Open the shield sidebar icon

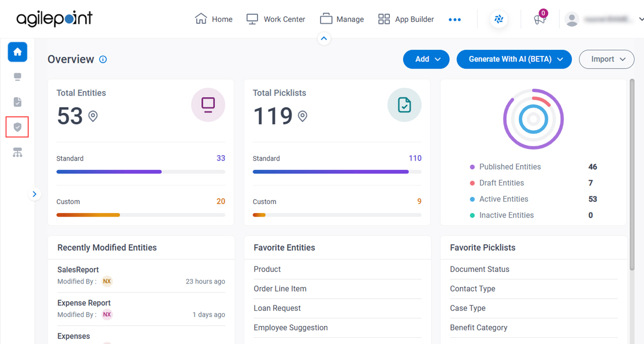tap(18, 127)
